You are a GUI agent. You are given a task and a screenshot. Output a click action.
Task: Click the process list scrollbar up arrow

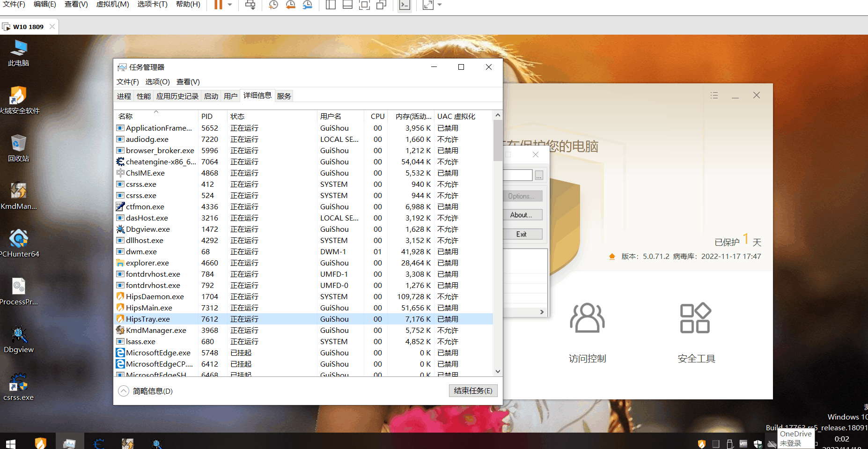(x=498, y=115)
